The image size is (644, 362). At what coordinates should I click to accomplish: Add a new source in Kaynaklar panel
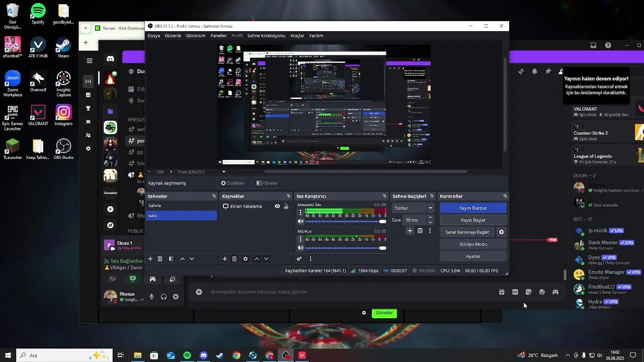[224, 259]
